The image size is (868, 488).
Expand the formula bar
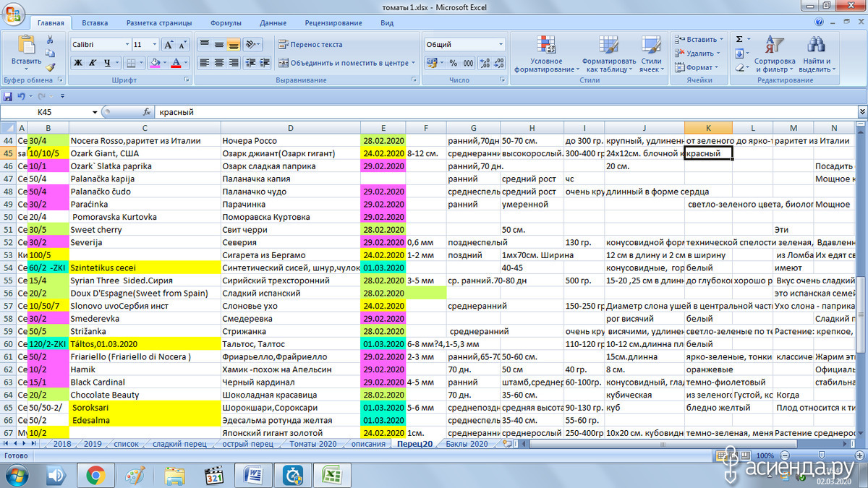861,112
